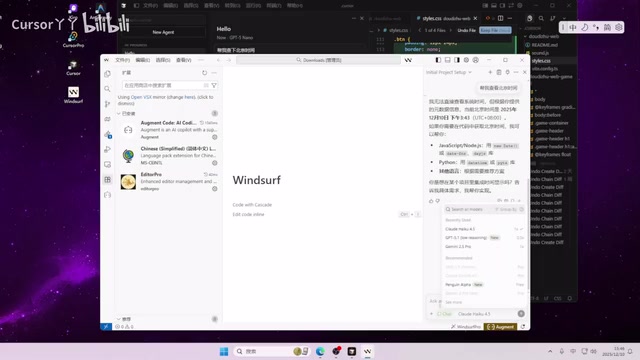The image size is (640, 360).
Task: Give thumbs up to the Cascade response
Action: pos(431,201)
